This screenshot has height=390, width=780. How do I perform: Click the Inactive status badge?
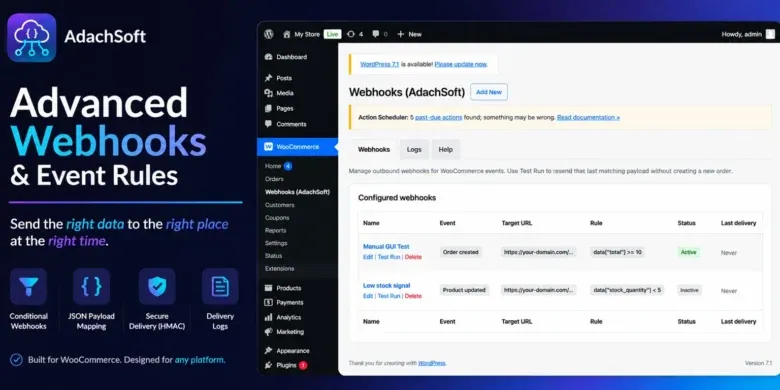coord(689,290)
